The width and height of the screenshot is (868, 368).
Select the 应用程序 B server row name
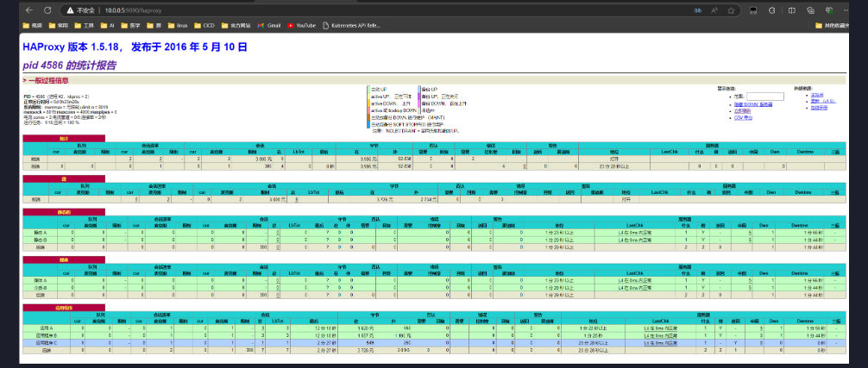tap(47, 335)
